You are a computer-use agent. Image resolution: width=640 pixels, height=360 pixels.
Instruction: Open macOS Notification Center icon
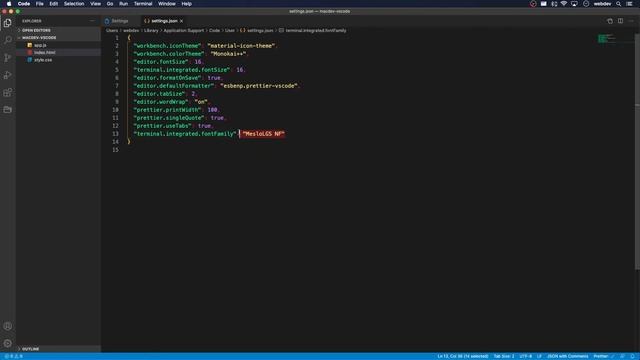[x=630, y=4]
